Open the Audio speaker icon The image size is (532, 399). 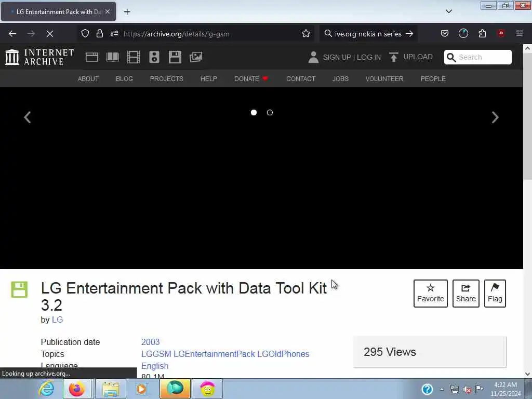pyautogui.click(x=154, y=57)
